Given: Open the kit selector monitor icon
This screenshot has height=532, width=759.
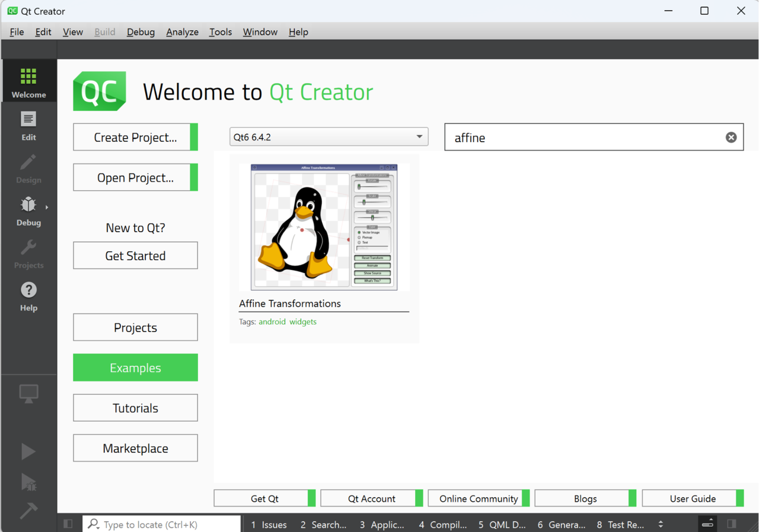Looking at the screenshot, I should tap(28, 393).
